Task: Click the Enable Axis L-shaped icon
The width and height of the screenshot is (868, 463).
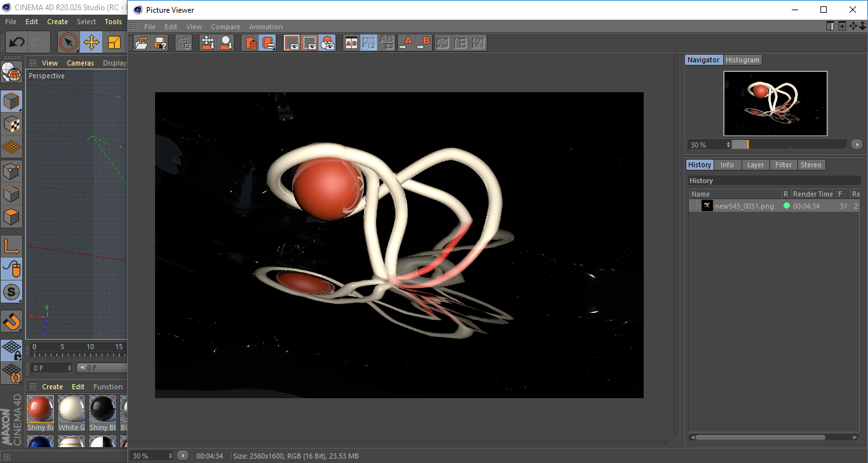Action: click(x=11, y=247)
